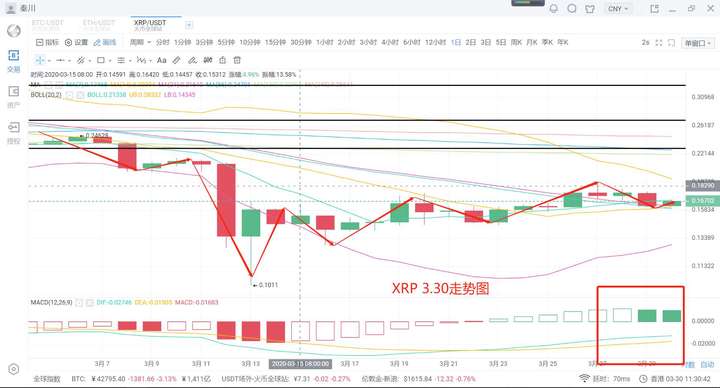This screenshot has height=388, width=720.
Task: Select the 15-minute period
Action: tap(276, 42)
